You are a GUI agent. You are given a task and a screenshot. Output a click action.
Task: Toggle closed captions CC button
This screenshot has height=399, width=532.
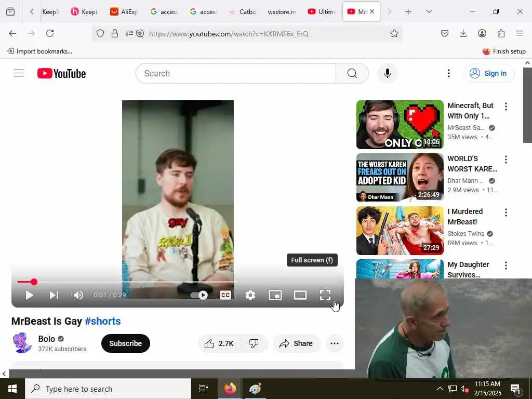tap(225, 295)
